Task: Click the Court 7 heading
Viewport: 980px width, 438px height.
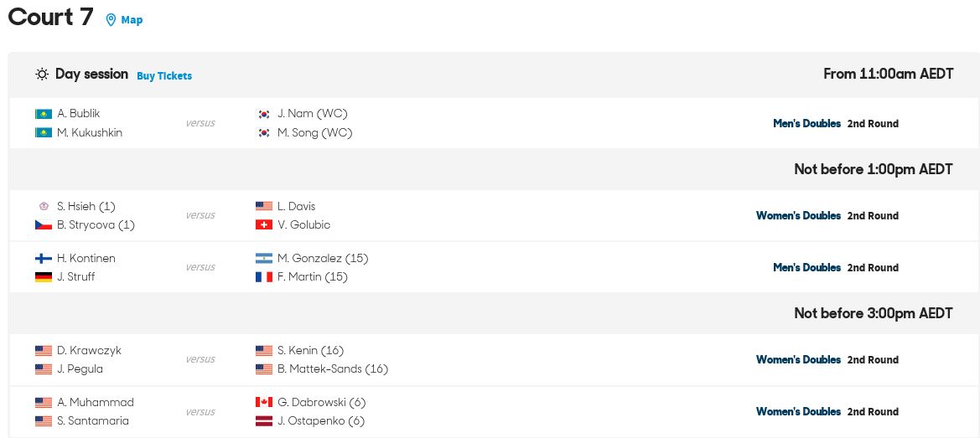Action: (x=50, y=18)
